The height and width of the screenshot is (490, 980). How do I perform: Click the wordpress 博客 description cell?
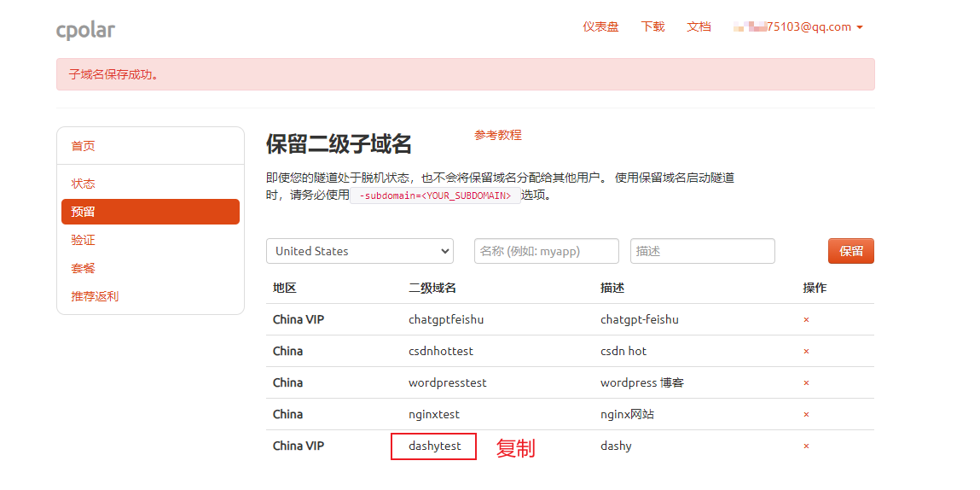pos(642,383)
